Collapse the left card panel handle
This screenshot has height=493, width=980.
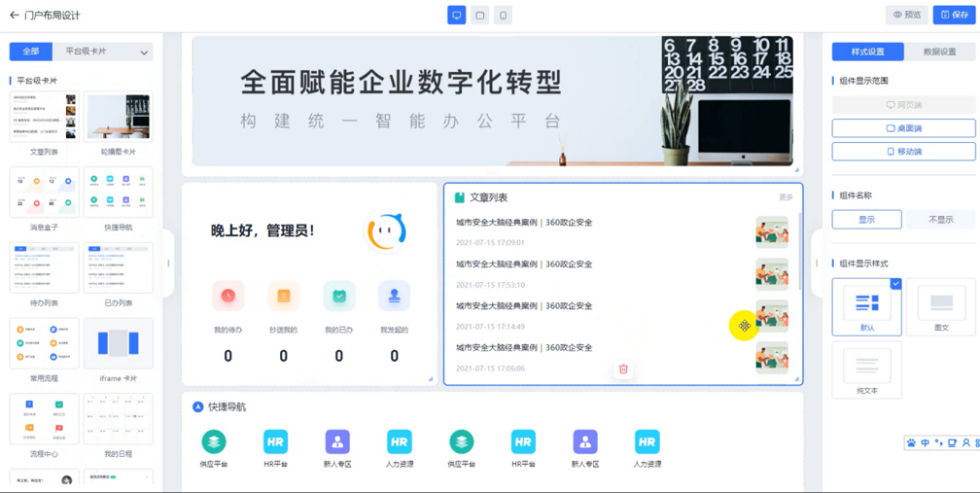click(x=167, y=264)
